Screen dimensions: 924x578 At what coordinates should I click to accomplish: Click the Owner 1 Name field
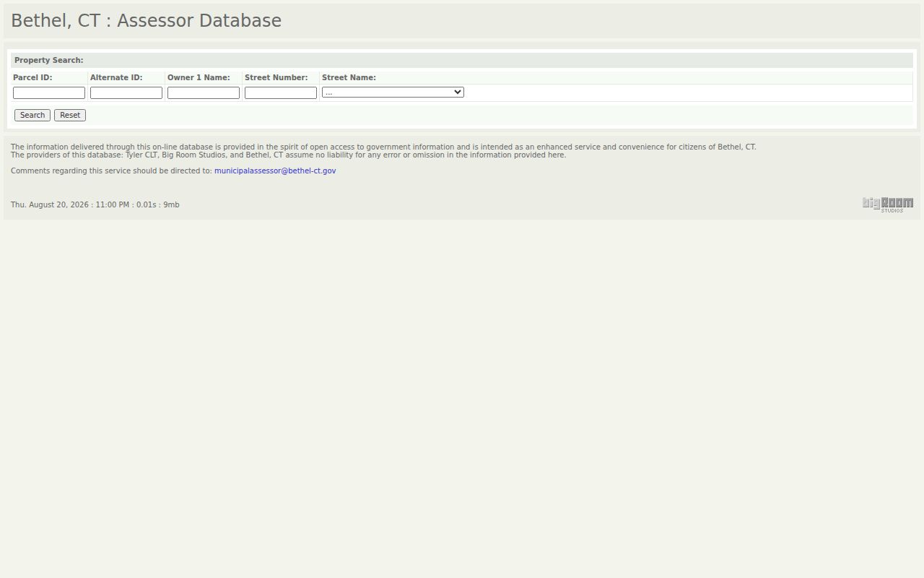[204, 92]
